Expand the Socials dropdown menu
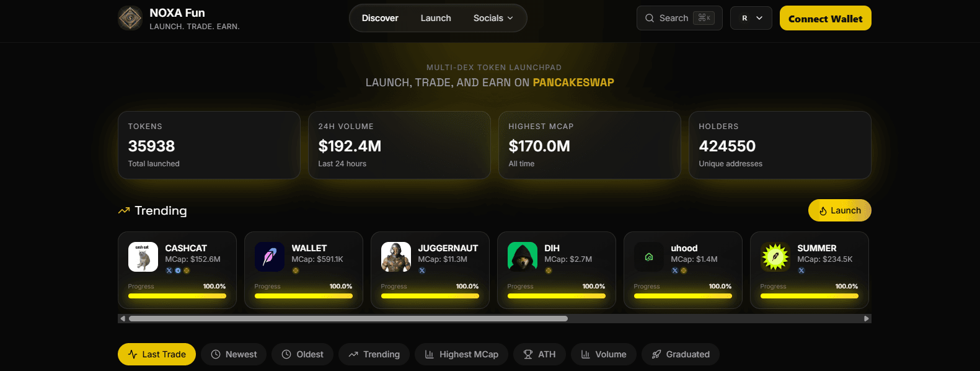Viewport: 980px width, 371px height. tap(493, 18)
